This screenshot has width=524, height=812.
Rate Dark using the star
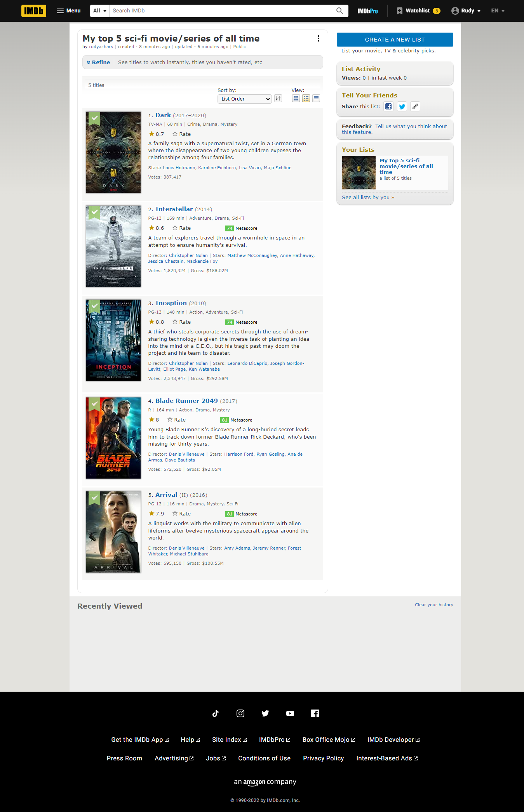(181, 134)
